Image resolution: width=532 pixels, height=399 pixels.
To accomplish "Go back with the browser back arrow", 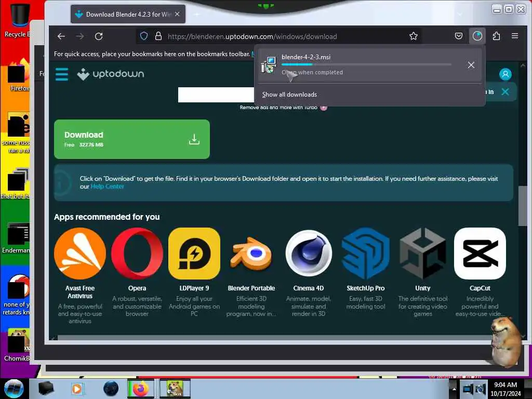I will coord(61,36).
